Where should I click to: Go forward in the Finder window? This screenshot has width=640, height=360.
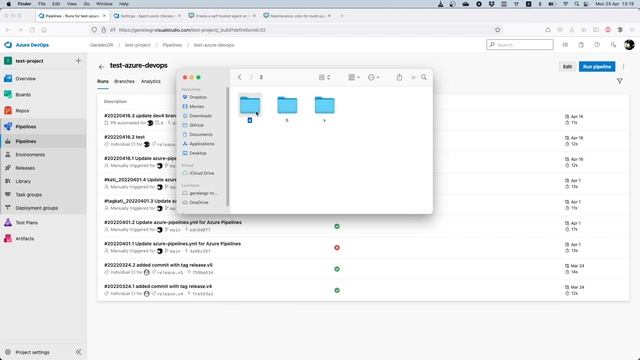pyautogui.click(x=251, y=77)
